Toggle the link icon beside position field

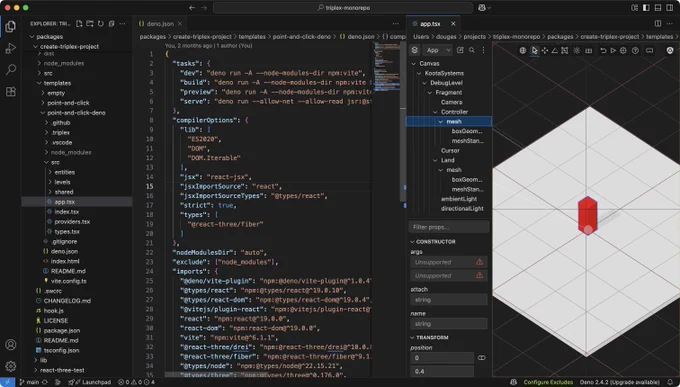click(481, 358)
